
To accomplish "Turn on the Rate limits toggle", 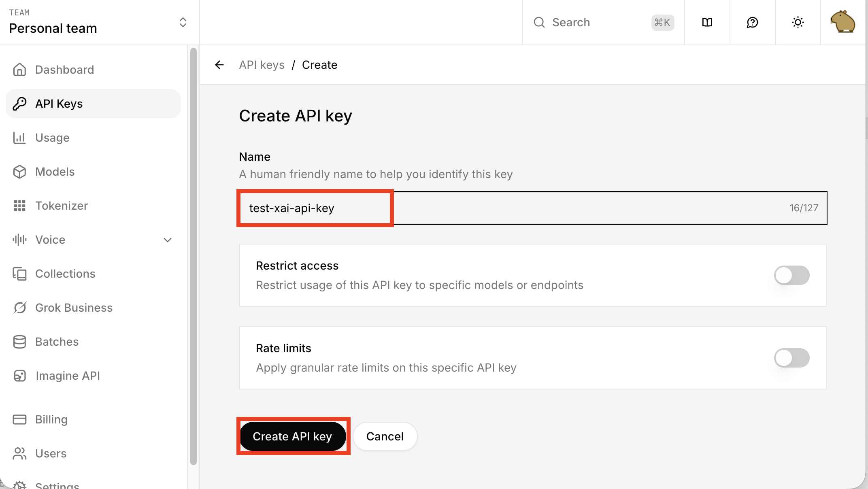I will [x=791, y=358].
